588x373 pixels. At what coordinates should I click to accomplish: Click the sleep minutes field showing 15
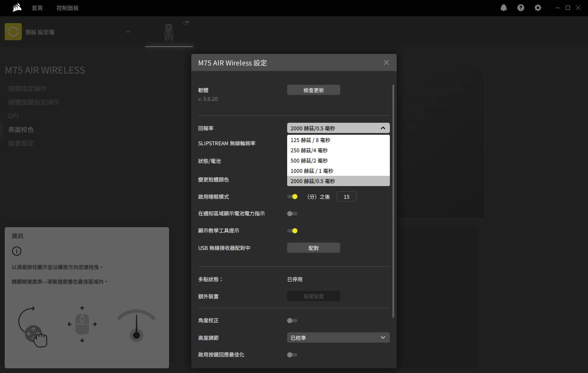(x=347, y=197)
